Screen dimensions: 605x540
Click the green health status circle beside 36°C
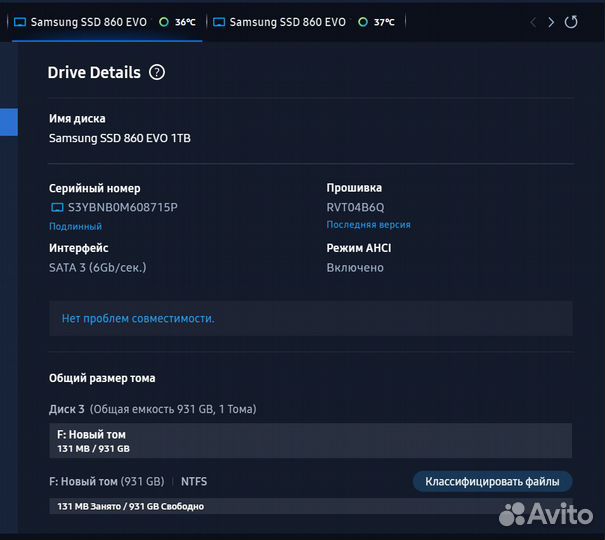[164, 22]
